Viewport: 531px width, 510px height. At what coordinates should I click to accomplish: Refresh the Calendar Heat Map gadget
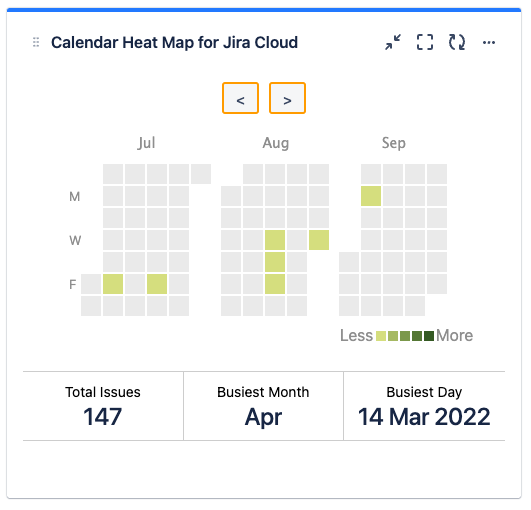[x=457, y=42]
